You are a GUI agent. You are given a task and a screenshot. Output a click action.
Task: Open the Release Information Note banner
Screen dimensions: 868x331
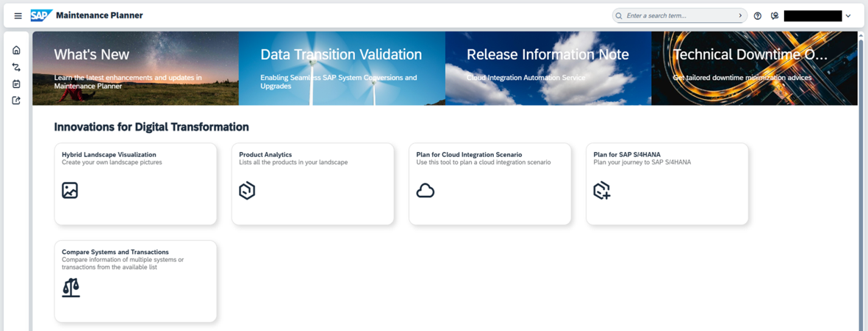coord(548,68)
